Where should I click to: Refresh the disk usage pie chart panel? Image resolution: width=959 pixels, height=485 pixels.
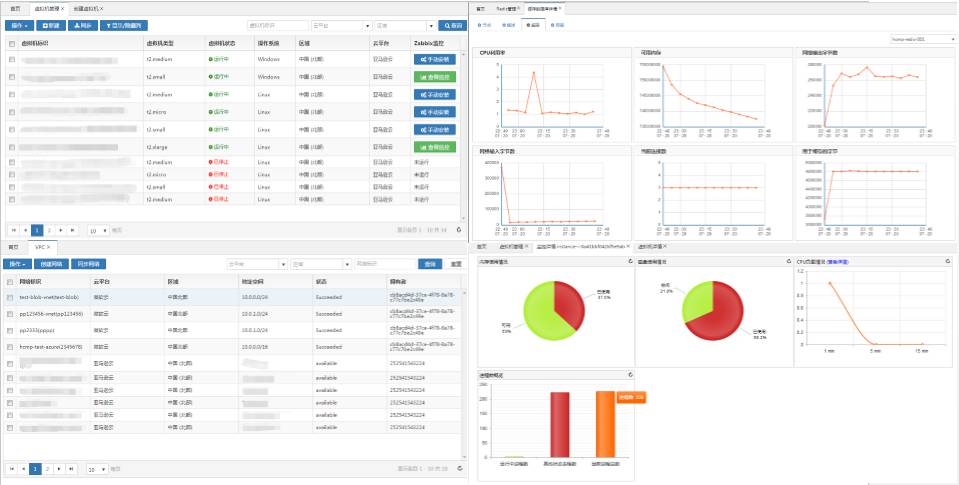coord(786,261)
